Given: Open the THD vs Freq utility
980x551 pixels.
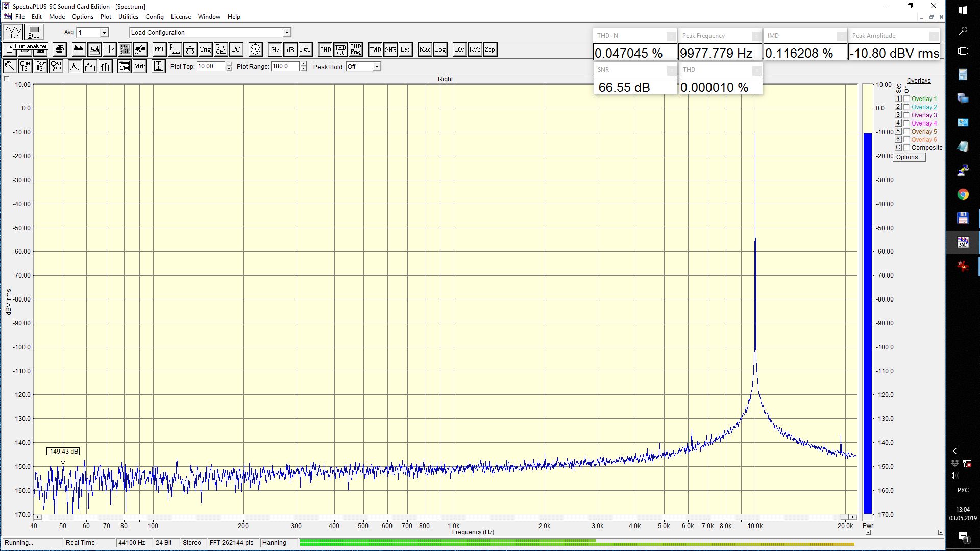Looking at the screenshot, I should (356, 49).
